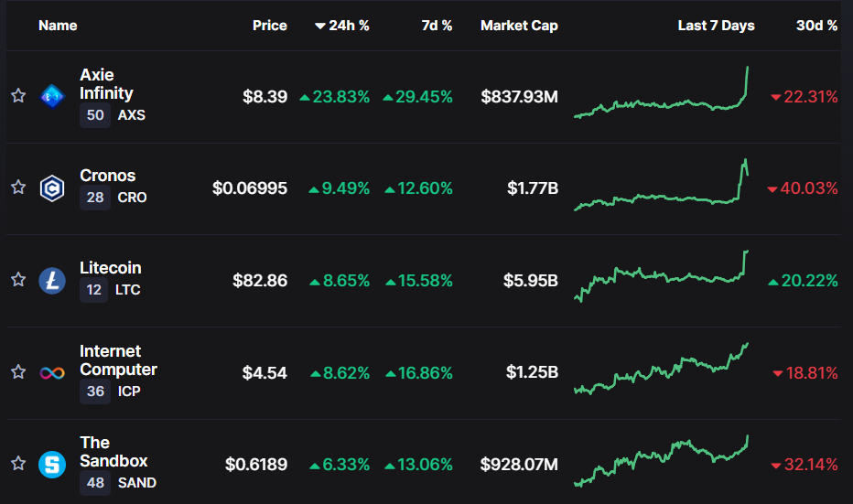Open the Litecoin name link
Viewport: 853px width, 504px height.
(110, 268)
